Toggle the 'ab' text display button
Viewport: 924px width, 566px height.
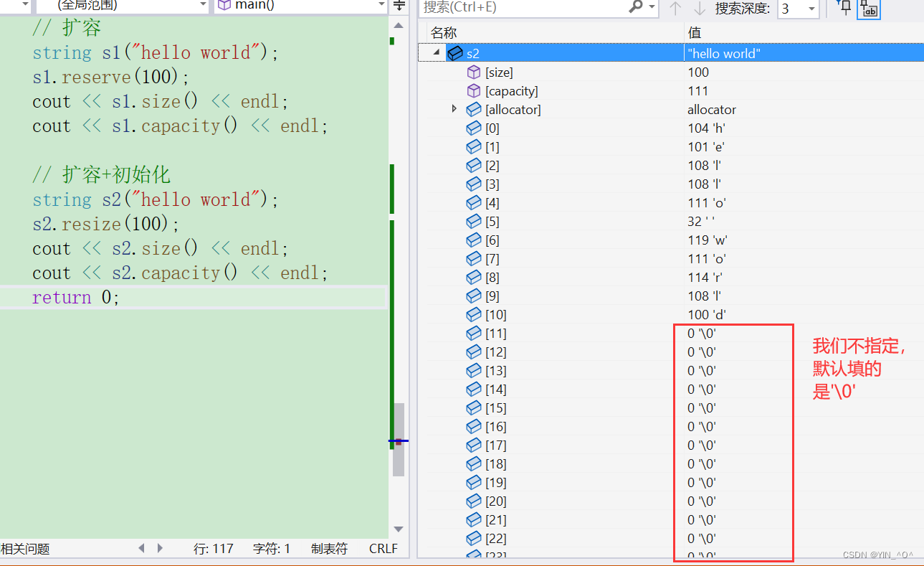click(869, 8)
